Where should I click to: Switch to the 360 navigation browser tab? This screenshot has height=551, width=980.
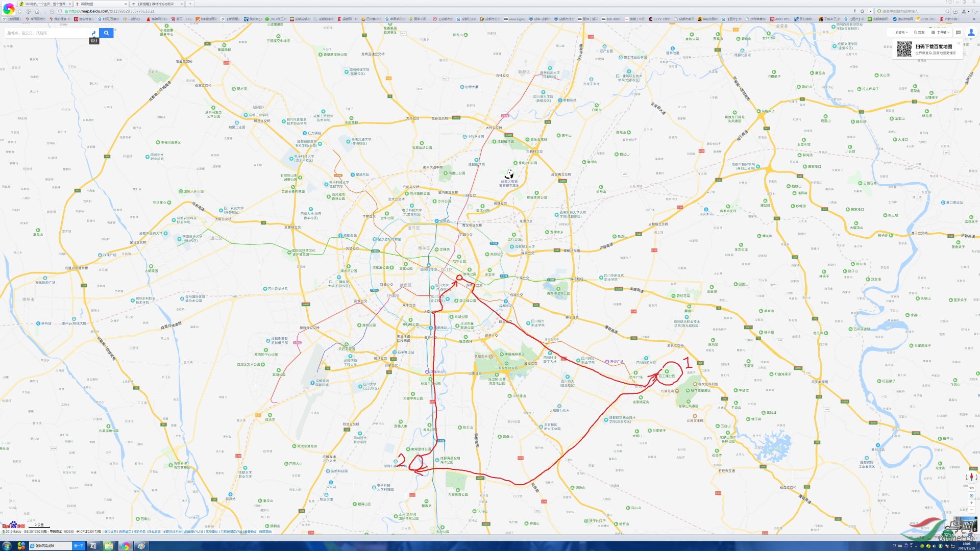(45, 4)
